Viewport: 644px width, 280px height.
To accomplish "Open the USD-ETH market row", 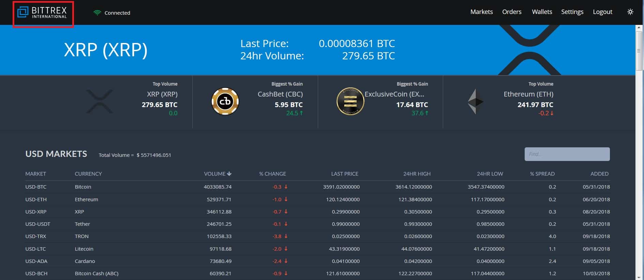I will point(317,199).
